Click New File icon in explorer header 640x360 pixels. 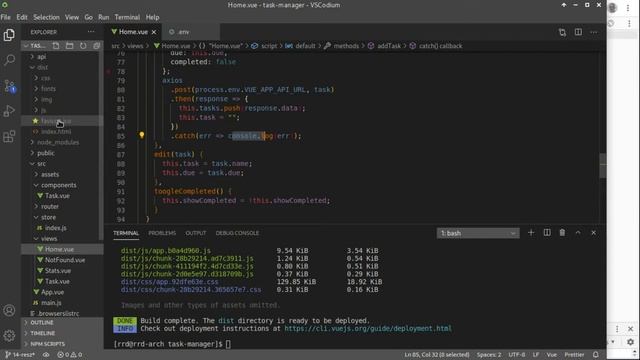tap(56, 46)
